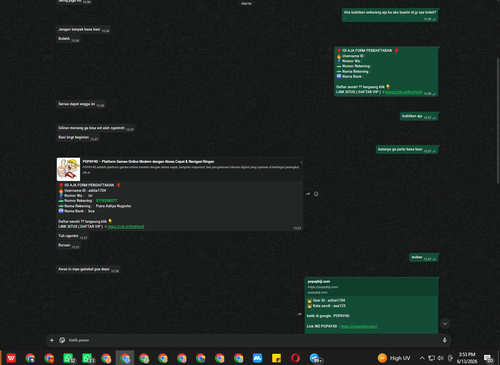Click outgoing 'katanya ga perlu basa basi' message
The height and width of the screenshot is (365, 500).
pos(407,150)
